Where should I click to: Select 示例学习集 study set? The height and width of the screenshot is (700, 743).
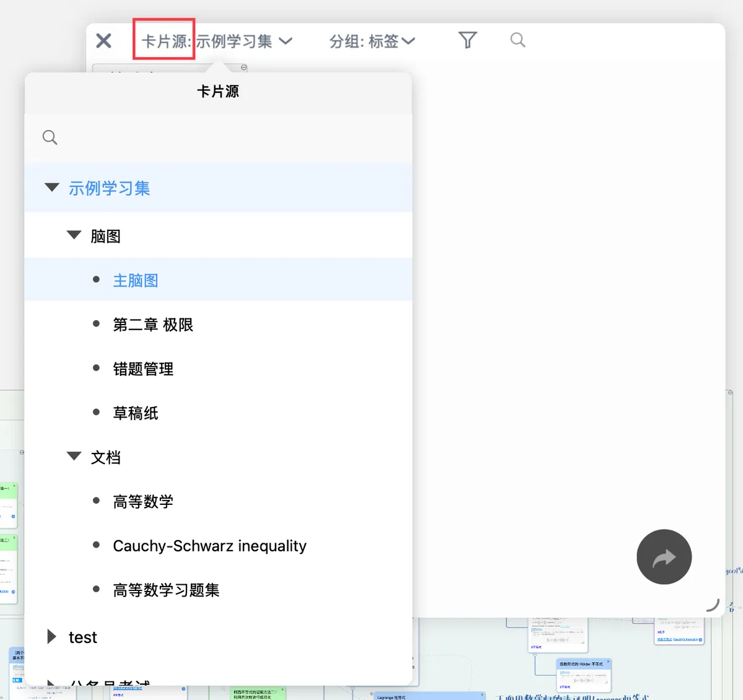[219, 188]
